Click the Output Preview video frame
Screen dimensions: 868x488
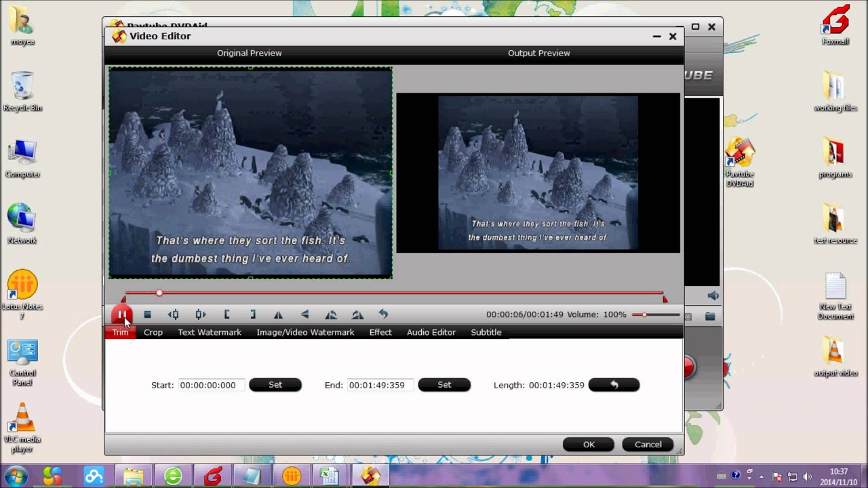coord(538,173)
